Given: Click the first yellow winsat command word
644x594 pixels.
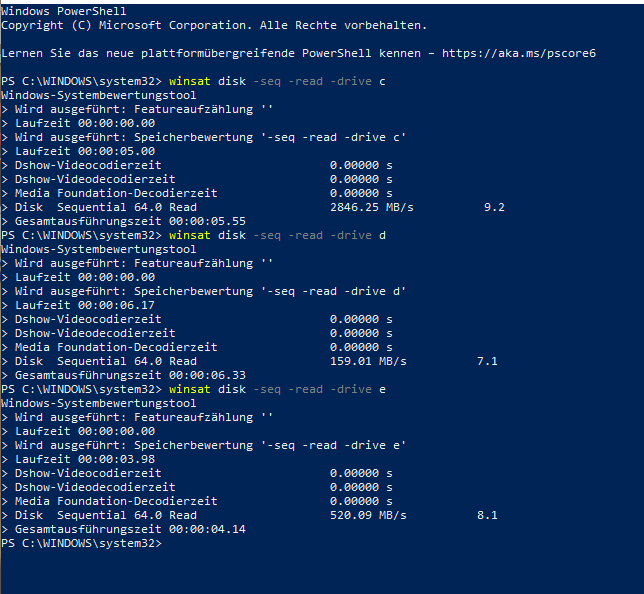Looking at the screenshot, I should point(190,81).
